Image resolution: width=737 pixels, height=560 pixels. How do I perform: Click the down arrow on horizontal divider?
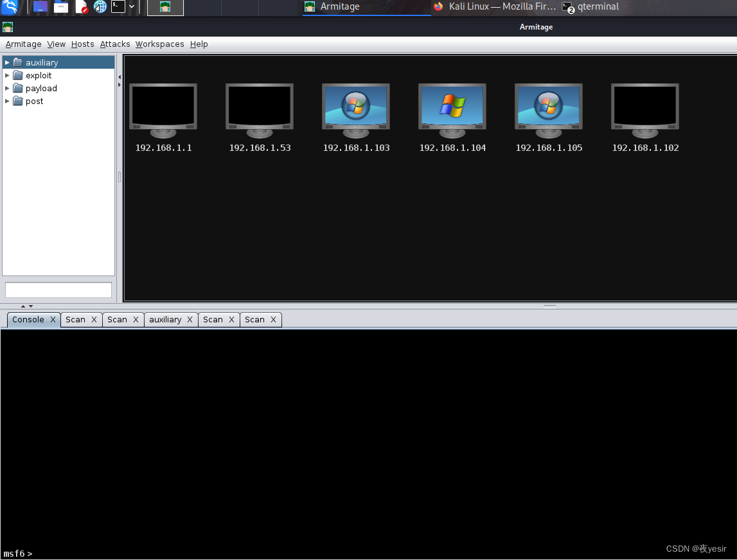(31, 306)
